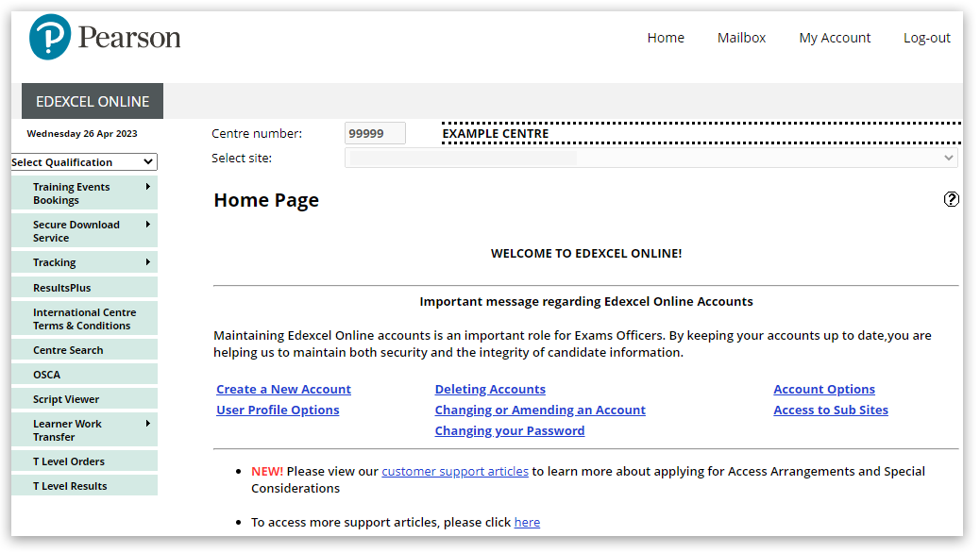Expand the Secure Download Service submenu
Image resolution: width=980 pixels, height=553 pixels.
(x=83, y=230)
